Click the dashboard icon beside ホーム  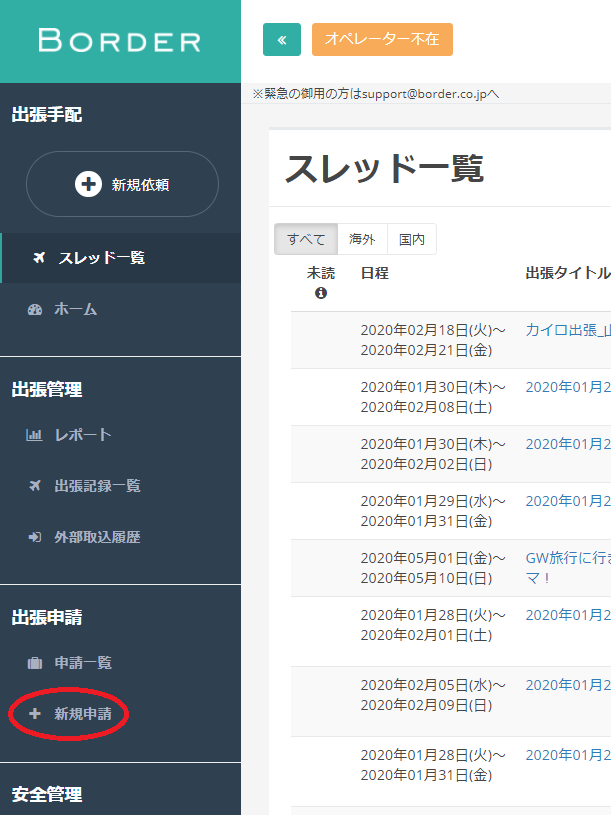[x=35, y=310]
